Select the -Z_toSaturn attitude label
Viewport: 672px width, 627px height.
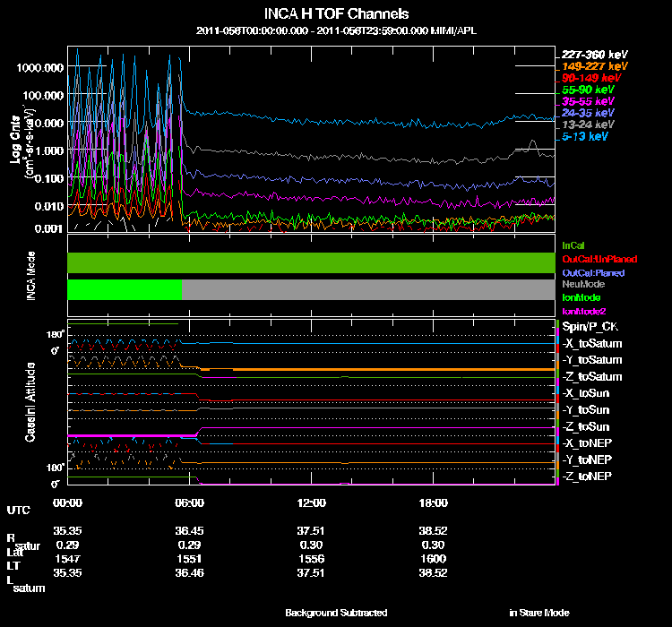click(592, 377)
